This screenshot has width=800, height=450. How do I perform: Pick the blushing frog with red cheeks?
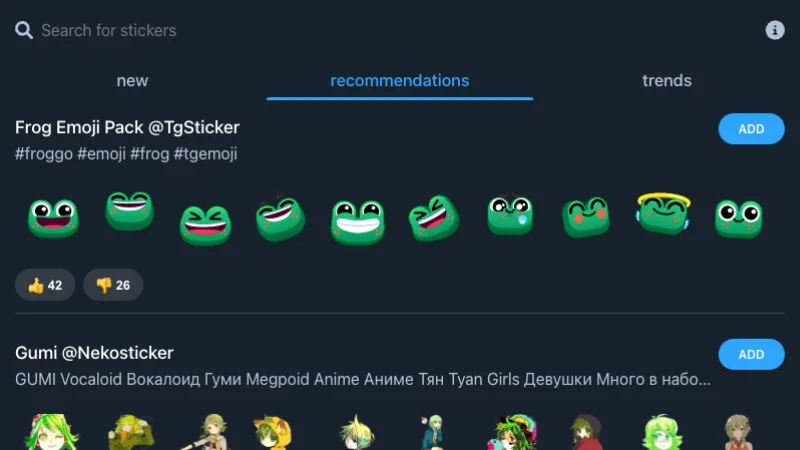tap(586, 217)
